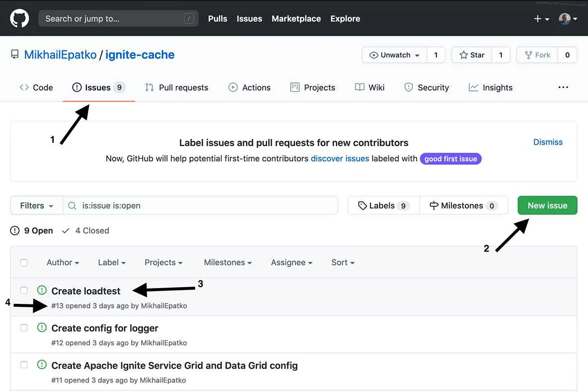Open the Security shield icon
This screenshot has height=392, width=588.
[409, 87]
